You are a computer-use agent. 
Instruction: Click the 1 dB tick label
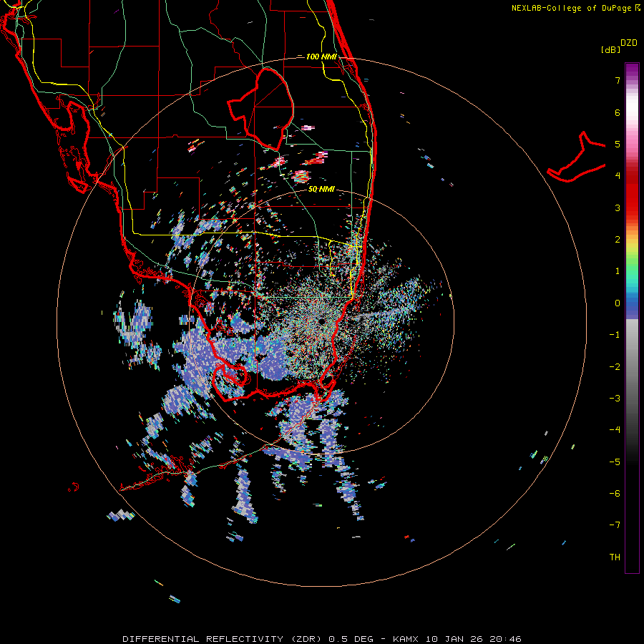[x=618, y=271]
